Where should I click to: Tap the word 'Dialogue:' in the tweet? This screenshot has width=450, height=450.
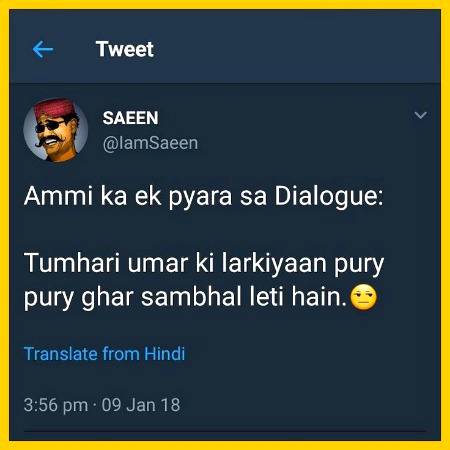coord(329,196)
